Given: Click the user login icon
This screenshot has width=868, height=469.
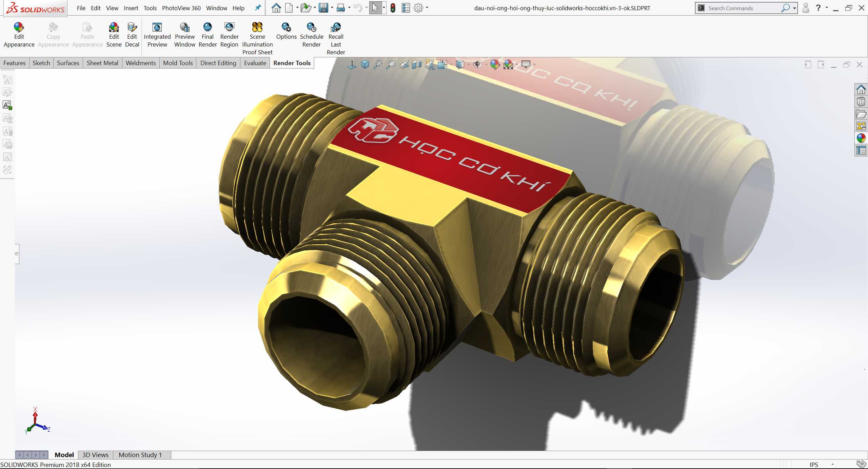Looking at the screenshot, I should 806,8.
